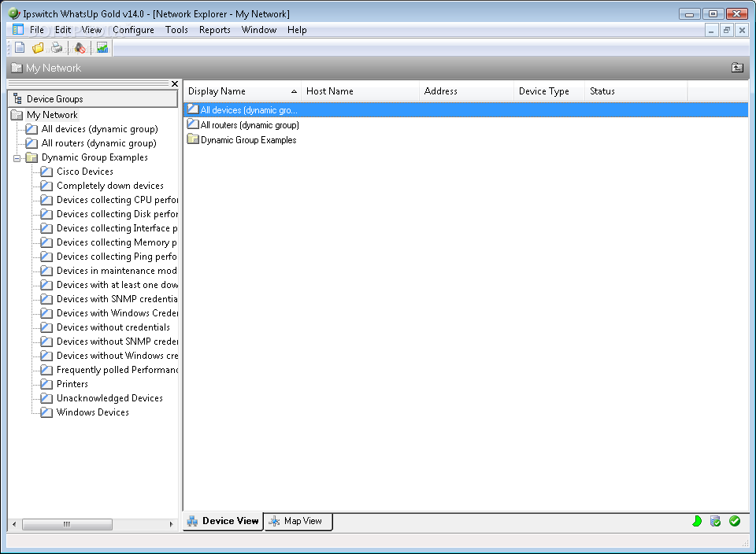Screen dimensions: 756x554
Task: Click the Ipswitch WhatsUp Gold title bar icon
Action: click(14, 13)
